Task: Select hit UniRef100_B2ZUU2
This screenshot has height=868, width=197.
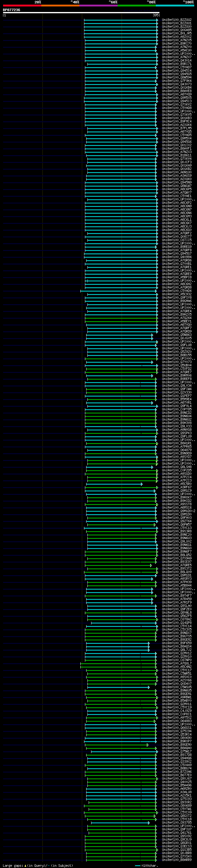Action: 177,20
